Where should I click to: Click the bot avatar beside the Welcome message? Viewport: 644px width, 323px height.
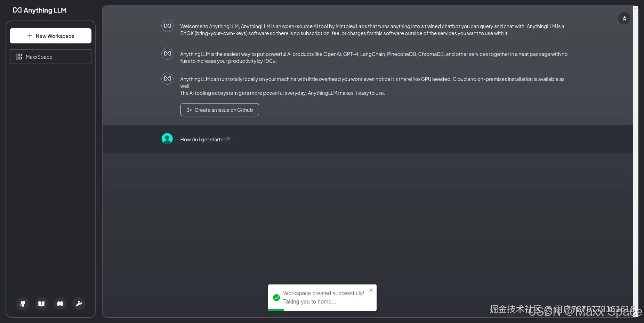[x=167, y=26]
